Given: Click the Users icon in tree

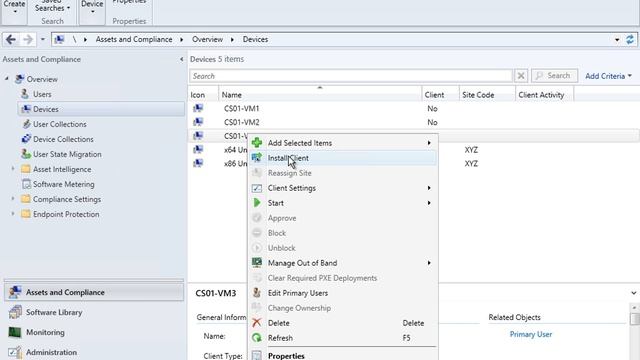Looking at the screenshot, I should click(x=25, y=94).
